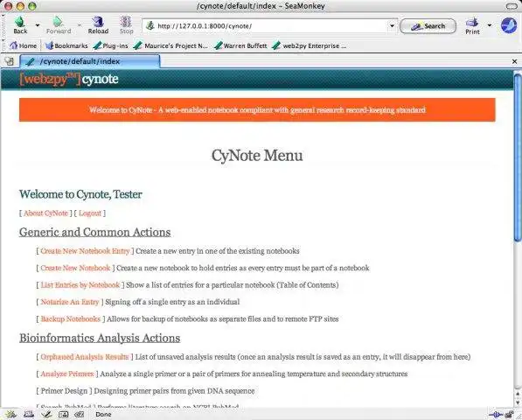Click the Logout link

[90, 213]
